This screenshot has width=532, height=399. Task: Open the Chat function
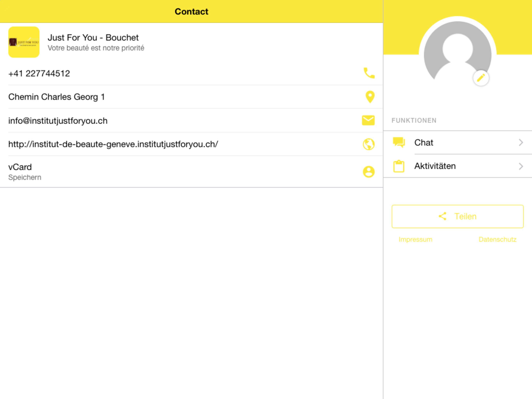click(457, 142)
